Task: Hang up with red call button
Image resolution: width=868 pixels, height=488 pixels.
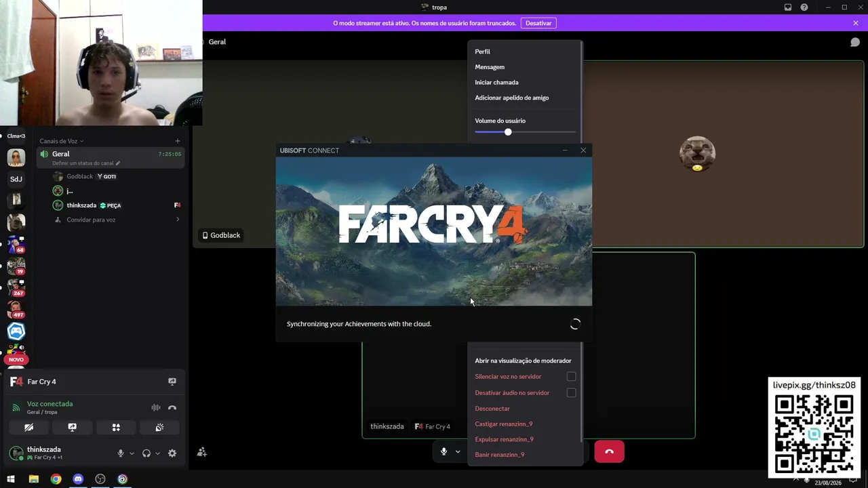Action: tap(609, 451)
